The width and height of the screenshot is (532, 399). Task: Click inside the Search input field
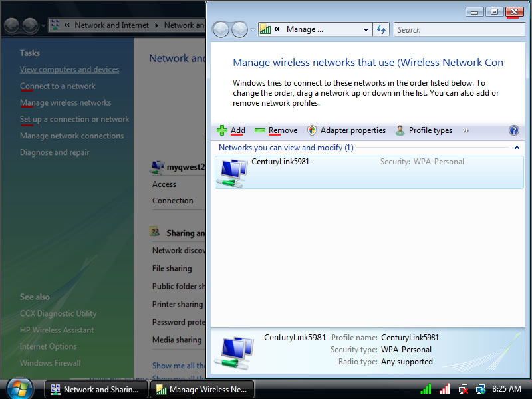pyautogui.click(x=458, y=29)
